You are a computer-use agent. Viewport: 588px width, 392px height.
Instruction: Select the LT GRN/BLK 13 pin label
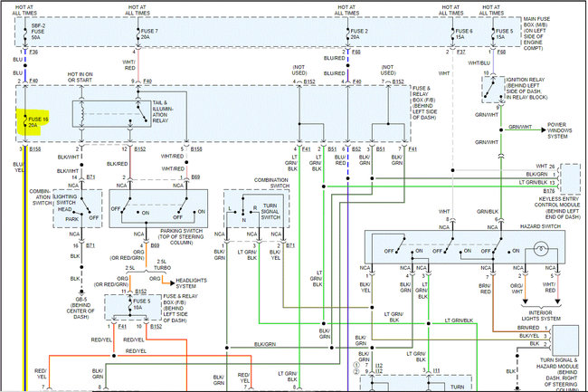(537, 182)
